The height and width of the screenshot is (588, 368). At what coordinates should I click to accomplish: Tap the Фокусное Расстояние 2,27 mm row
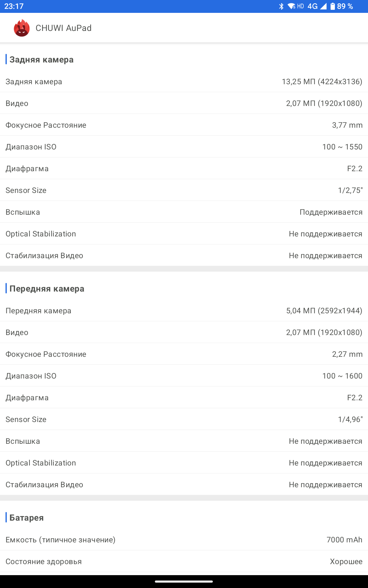[x=184, y=354]
